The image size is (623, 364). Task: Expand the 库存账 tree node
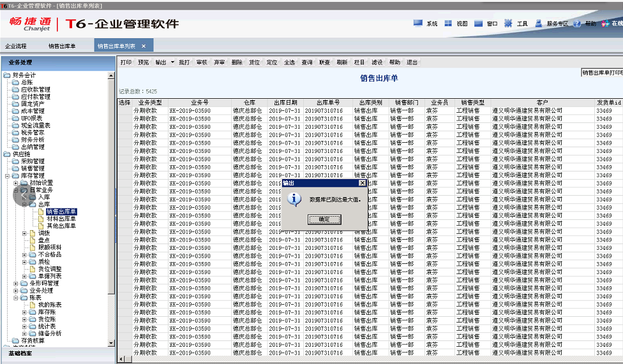click(24, 312)
